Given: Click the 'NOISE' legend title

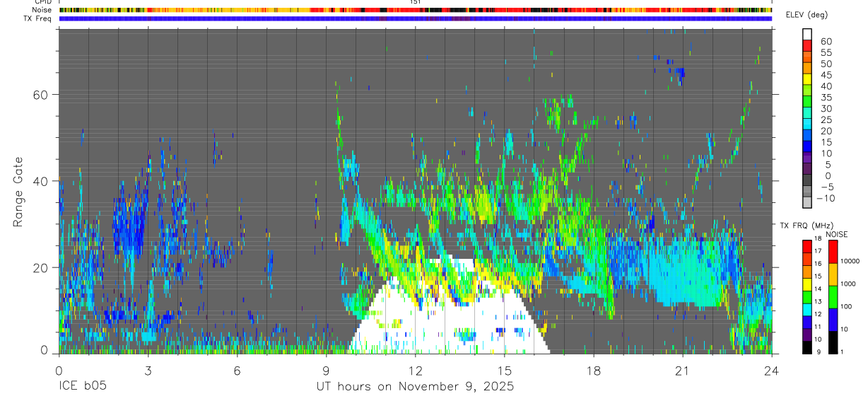Looking at the screenshot, I should pyautogui.click(x=836, y=234).
